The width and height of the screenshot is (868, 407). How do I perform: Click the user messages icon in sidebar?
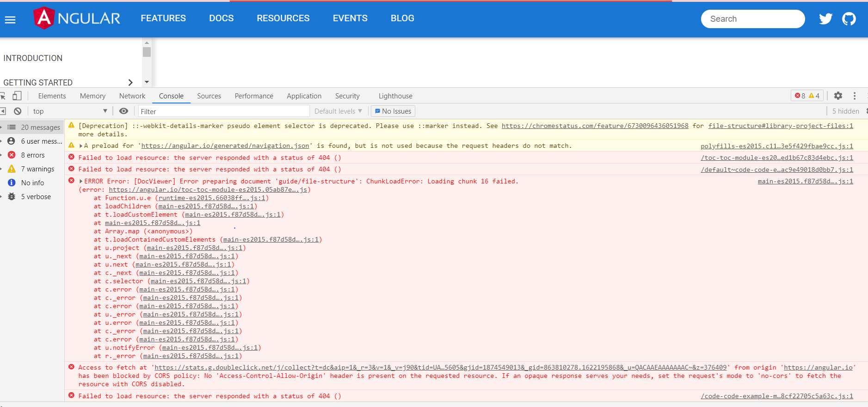[x=12, y=141]
